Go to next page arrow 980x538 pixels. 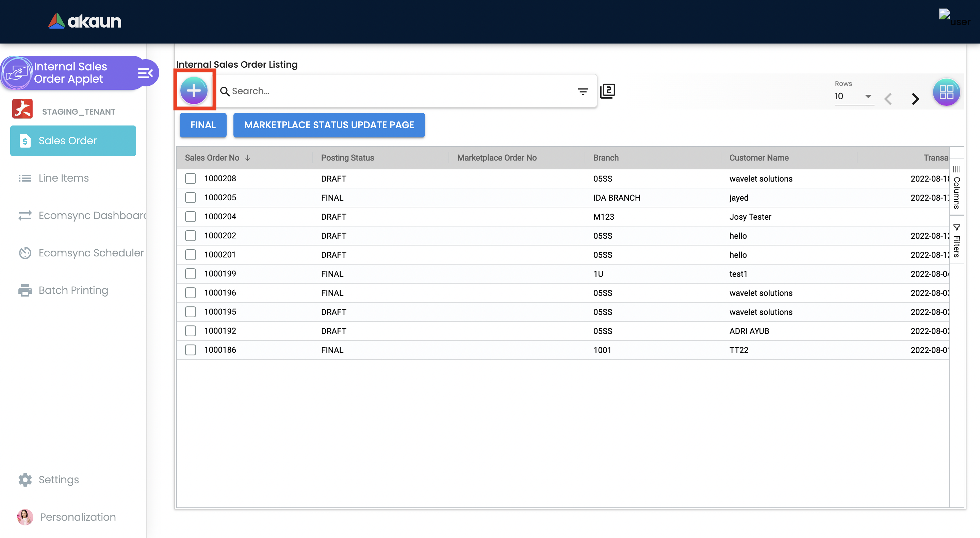[915, 99]
